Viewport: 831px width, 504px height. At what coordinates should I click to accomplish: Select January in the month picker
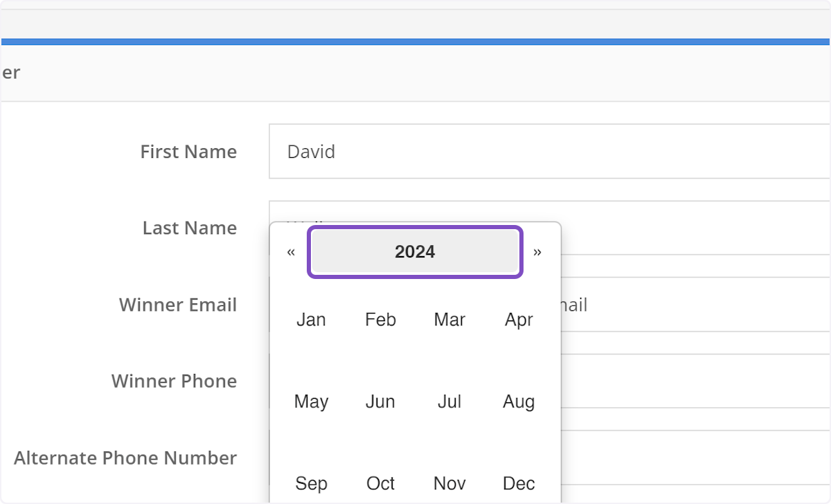311,319
